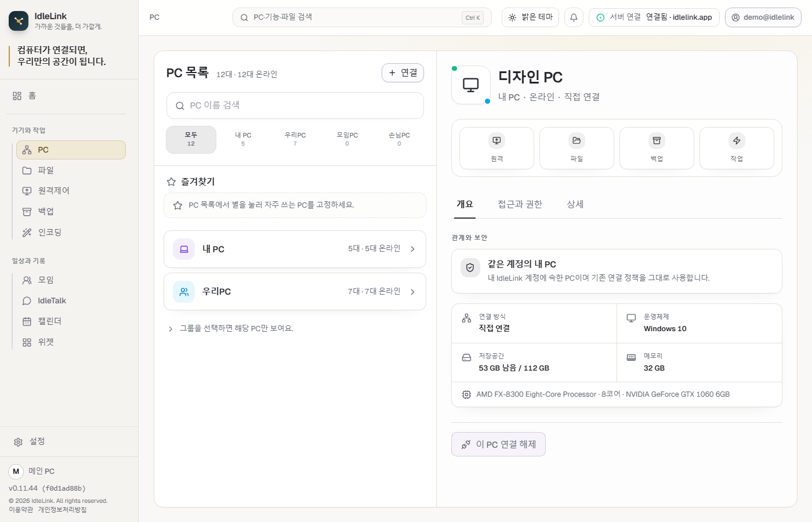Open the 이용약관 link
The width and height of the screenshot is (812, 522).
[x=21, y=510]
